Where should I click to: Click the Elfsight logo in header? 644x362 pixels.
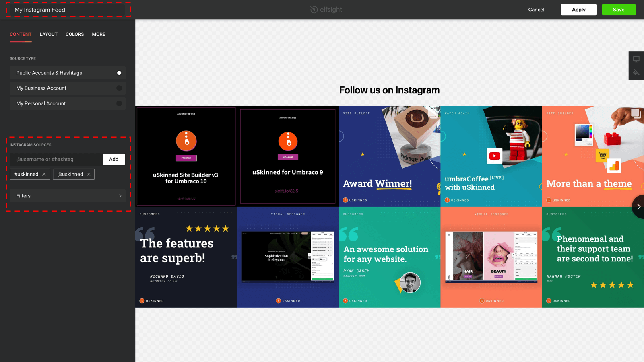pyautogui.click(x=326, y=10)
